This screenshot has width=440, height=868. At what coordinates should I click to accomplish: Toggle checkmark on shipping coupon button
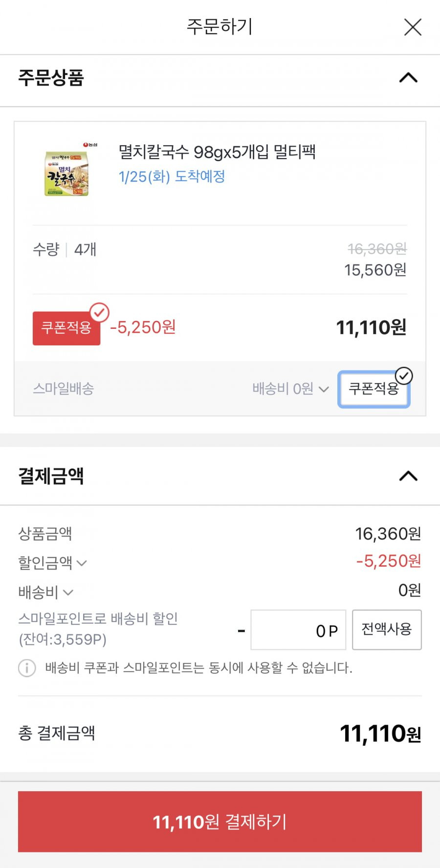(404, 376)
